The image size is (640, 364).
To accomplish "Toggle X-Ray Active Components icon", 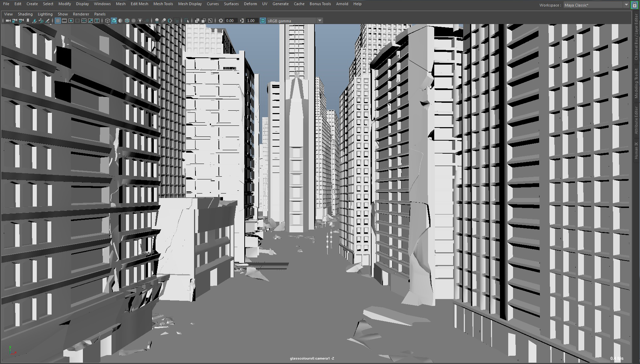I will point(204,21).
